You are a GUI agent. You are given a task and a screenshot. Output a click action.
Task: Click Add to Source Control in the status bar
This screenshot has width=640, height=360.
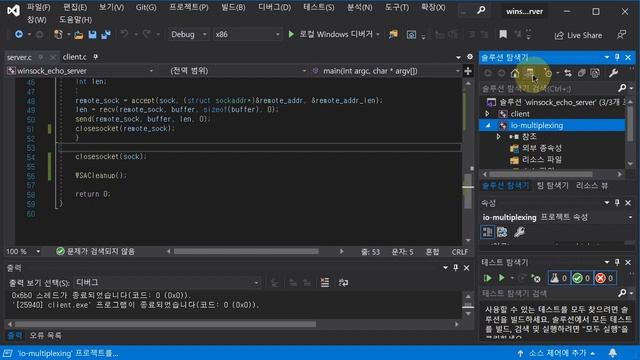click(x=557, y=353)
